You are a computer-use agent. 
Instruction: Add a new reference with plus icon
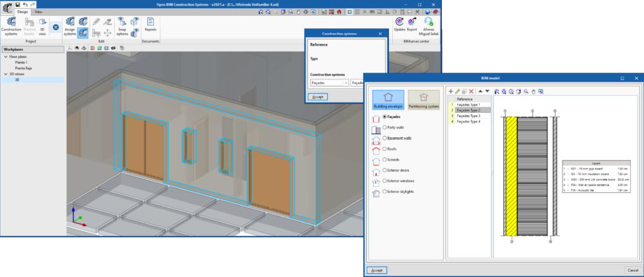(450, 92)
